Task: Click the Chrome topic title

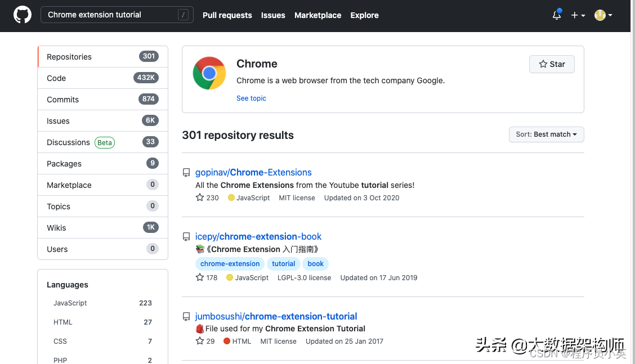Action: [257, 64]
